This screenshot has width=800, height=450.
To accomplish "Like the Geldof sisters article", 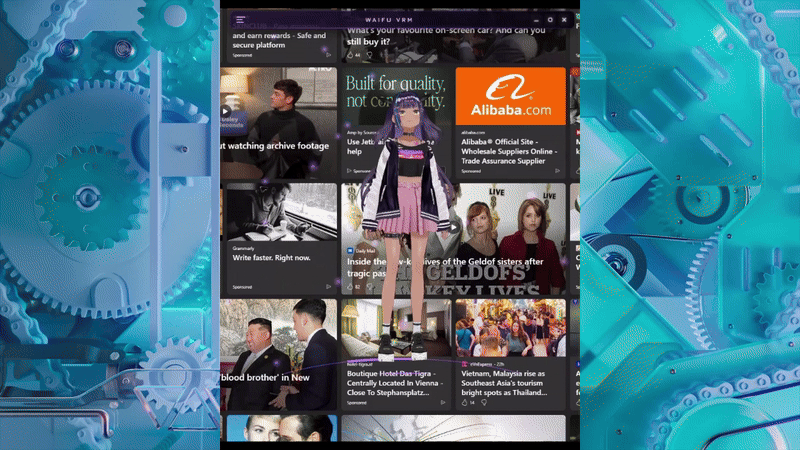I will tap(351, 287).
